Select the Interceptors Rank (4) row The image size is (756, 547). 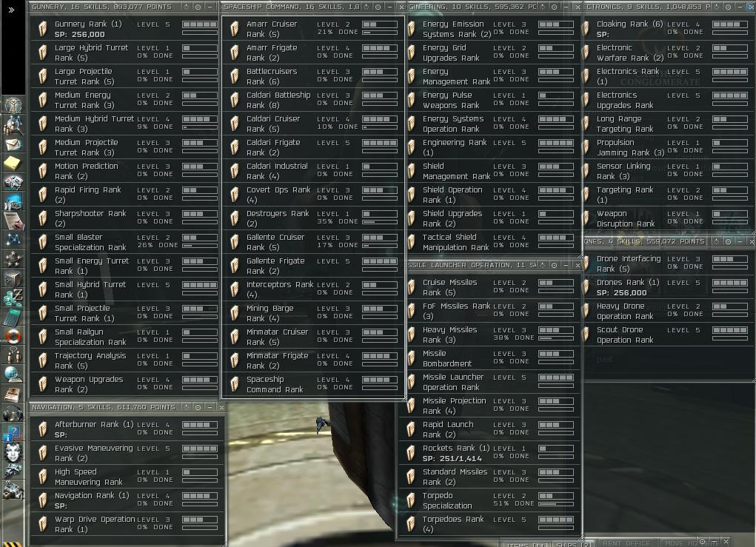click(x=313, y=289)
